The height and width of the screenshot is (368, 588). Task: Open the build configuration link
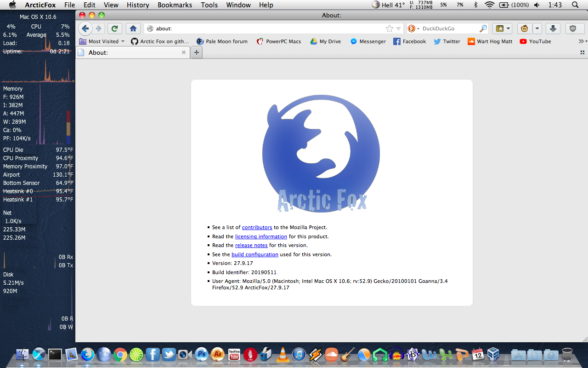(255, 254)
